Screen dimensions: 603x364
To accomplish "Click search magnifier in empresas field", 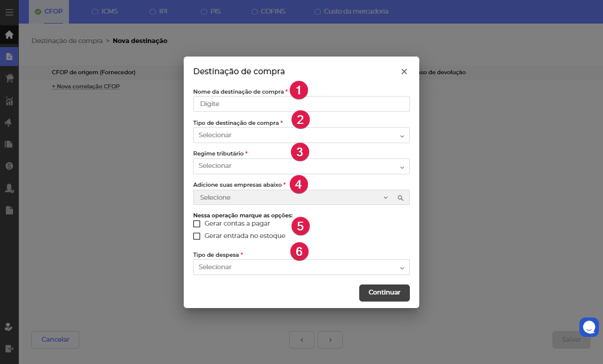I will point(400,198).
